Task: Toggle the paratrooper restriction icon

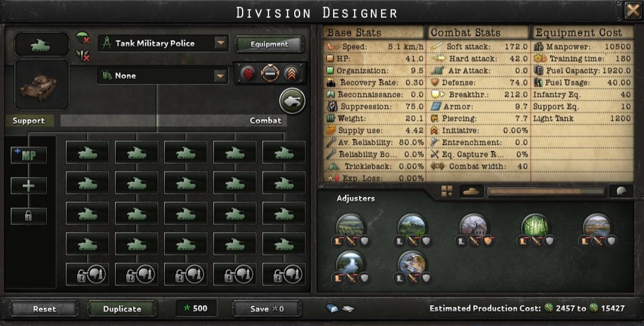Action: [83, 38]
